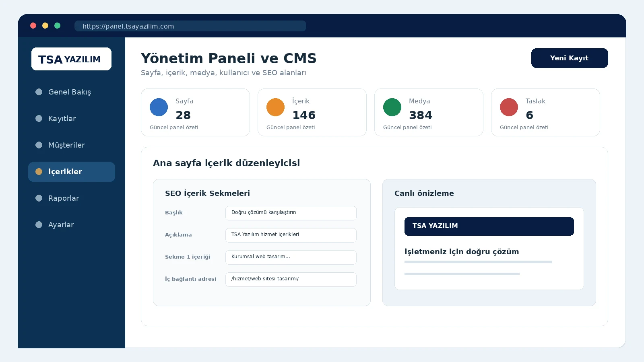The width and height of the screenshot is (644, 362).
Task: Click the blue Sayfa card circle icon
Action: (x=159, y=107)
